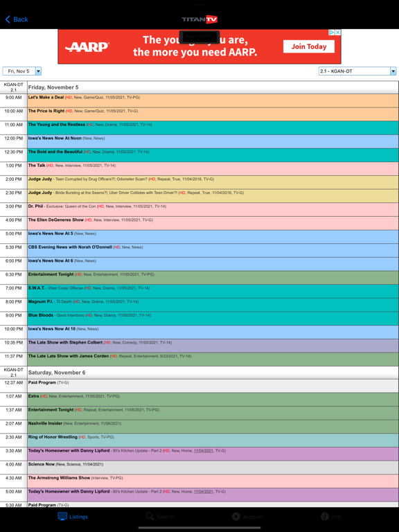Open Entertainment Tonight at 6:30 PM
Viewport: 399px width, 532px height.
[213, 278]
